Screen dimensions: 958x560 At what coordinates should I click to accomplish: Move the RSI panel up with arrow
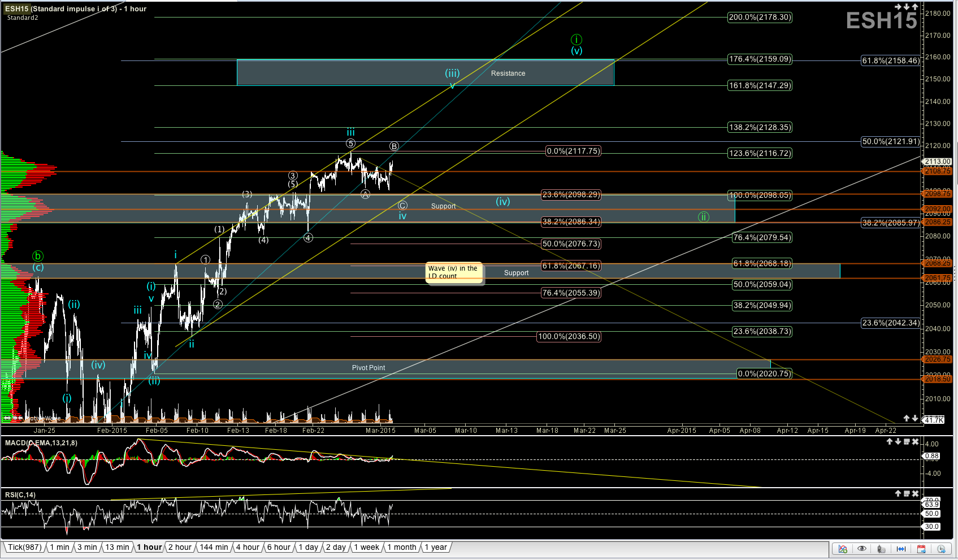(x=898, y=493)
